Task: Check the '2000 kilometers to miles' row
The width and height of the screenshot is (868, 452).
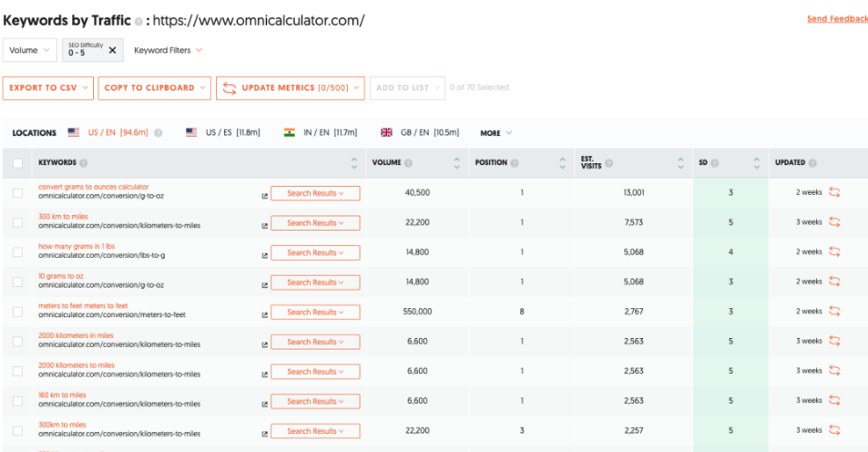Action: (x=17, y=371)
